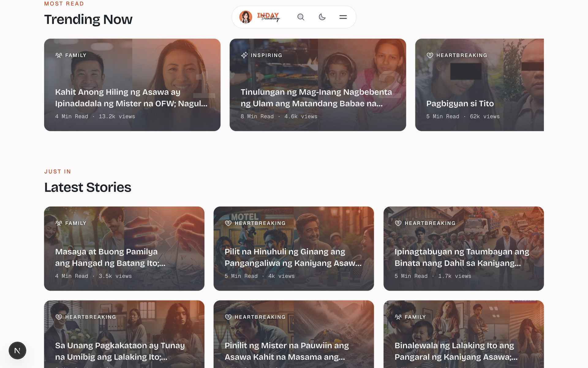The image size is (588, 368).
Task: Click the Trending Now heading
Action: [88, 19]
